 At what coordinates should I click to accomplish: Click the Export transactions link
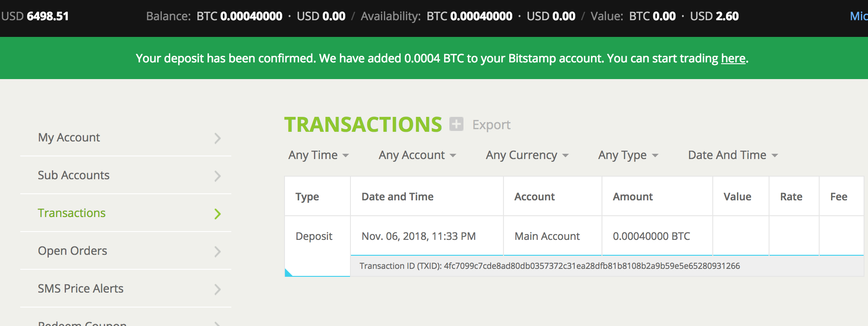(491, 125)
